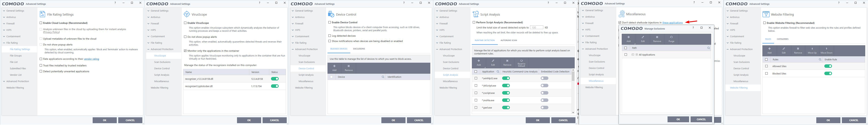Image resolution: width=868 pixels, height=125 pixels.
Task: Click the help question mark in the Manage Exclusions dialog
Action: (x=693, y=28)
